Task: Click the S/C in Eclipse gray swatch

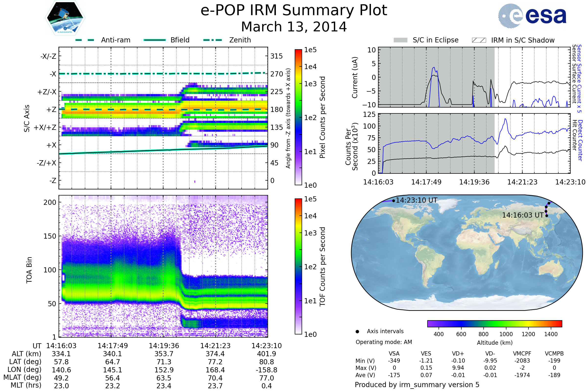Action: pyautogui.click(x=401, y=40)
